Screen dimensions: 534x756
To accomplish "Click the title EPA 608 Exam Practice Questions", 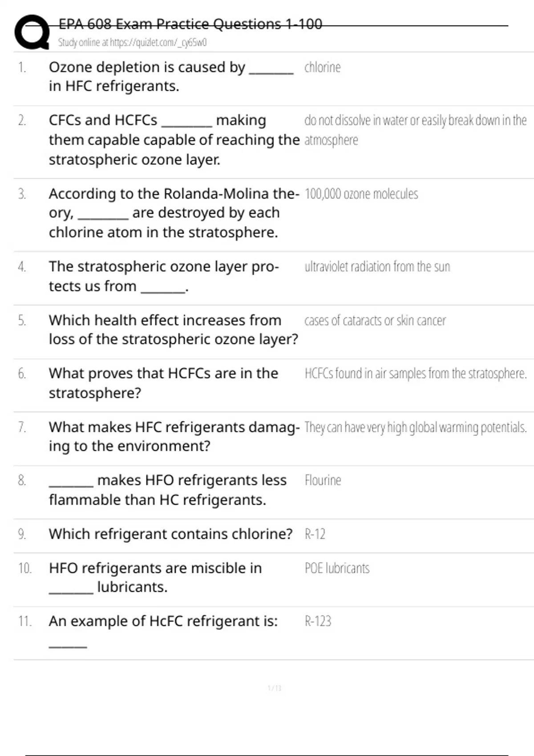I will (x=190, y=24).
